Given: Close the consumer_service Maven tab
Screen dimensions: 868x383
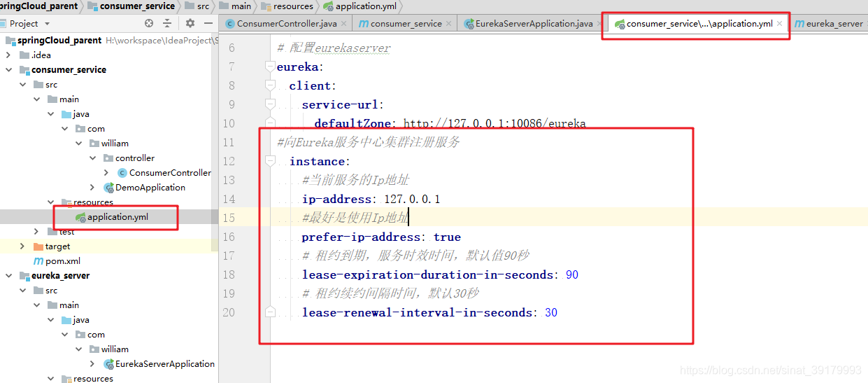Looking at the screenshot, I should coord(448,24).
